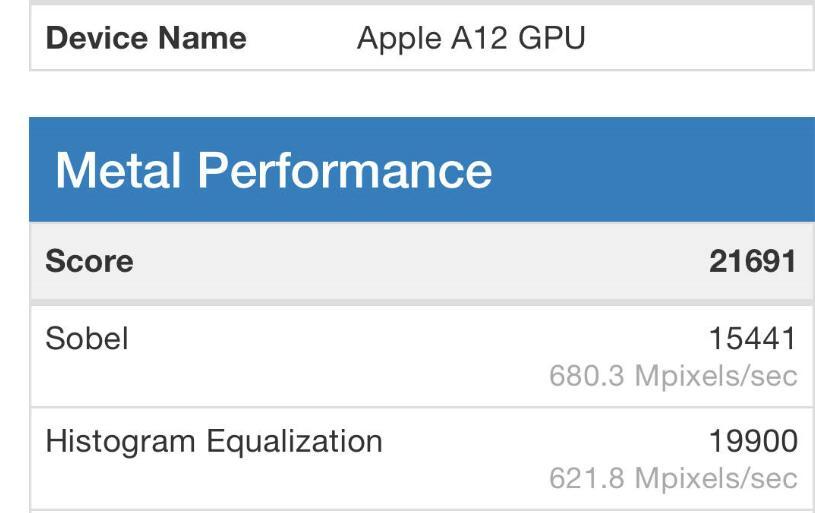
Task: Select the Histogram Equalization score 19900
Action: [753, 441]
